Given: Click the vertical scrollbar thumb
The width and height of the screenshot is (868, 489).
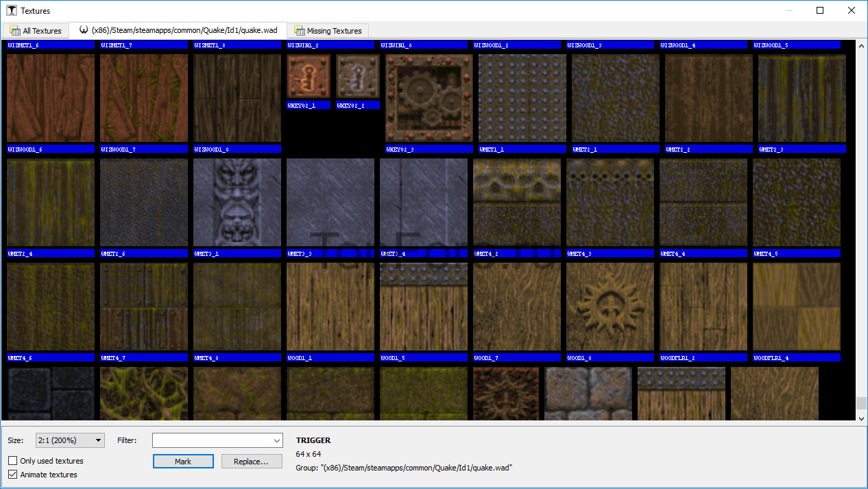Looking at the screenshot, I should [861, 403].
